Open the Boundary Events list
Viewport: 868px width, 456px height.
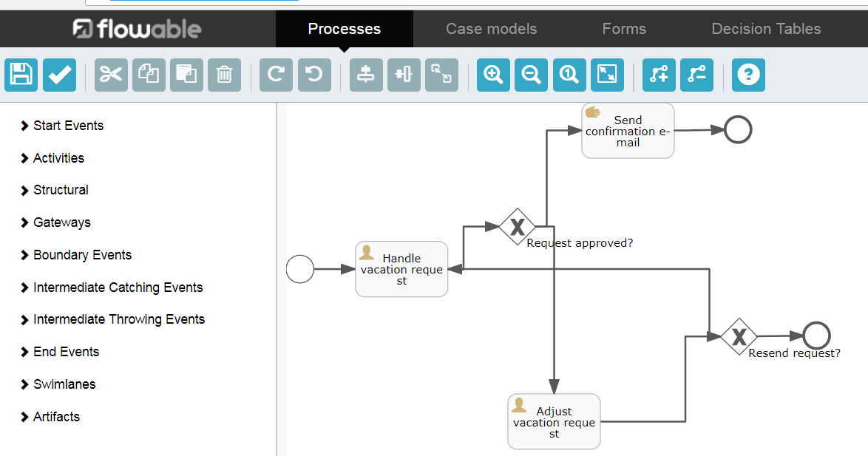pyautogui.click(x=82, y=254)
